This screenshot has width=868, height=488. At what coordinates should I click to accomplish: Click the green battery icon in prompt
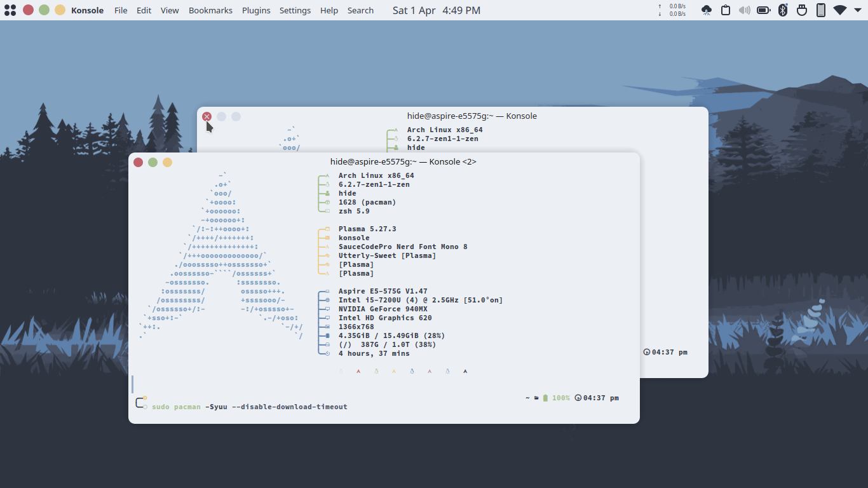545,398
